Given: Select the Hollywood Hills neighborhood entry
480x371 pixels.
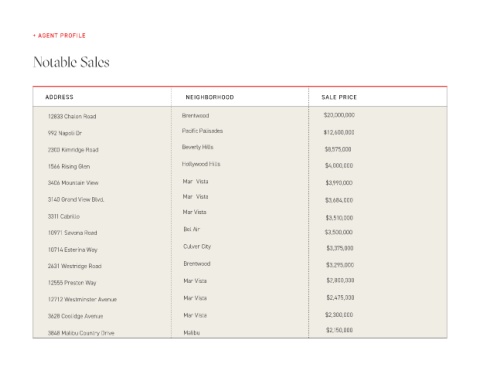Looking at the screenshot, I should pyautogui.click(x=201, y=164).
